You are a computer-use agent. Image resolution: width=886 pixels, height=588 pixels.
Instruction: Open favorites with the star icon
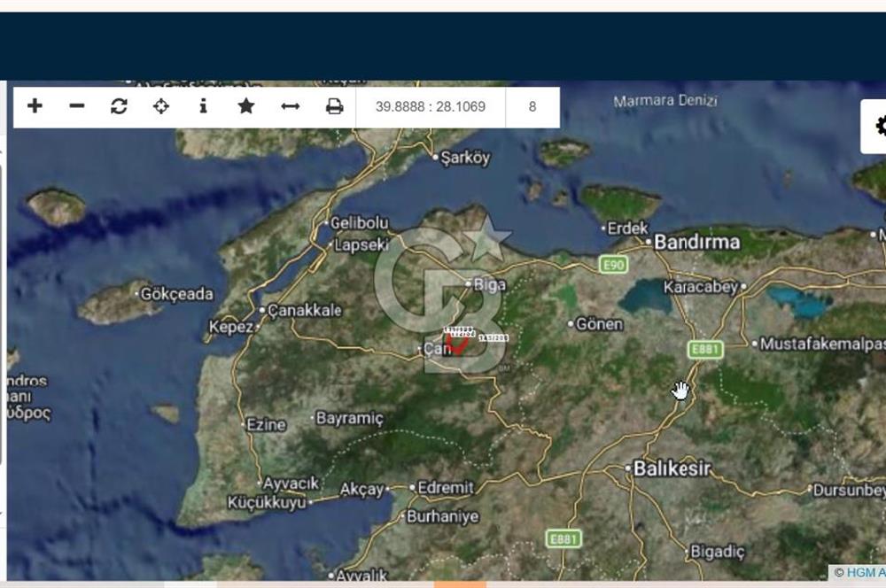pos(245,106)
